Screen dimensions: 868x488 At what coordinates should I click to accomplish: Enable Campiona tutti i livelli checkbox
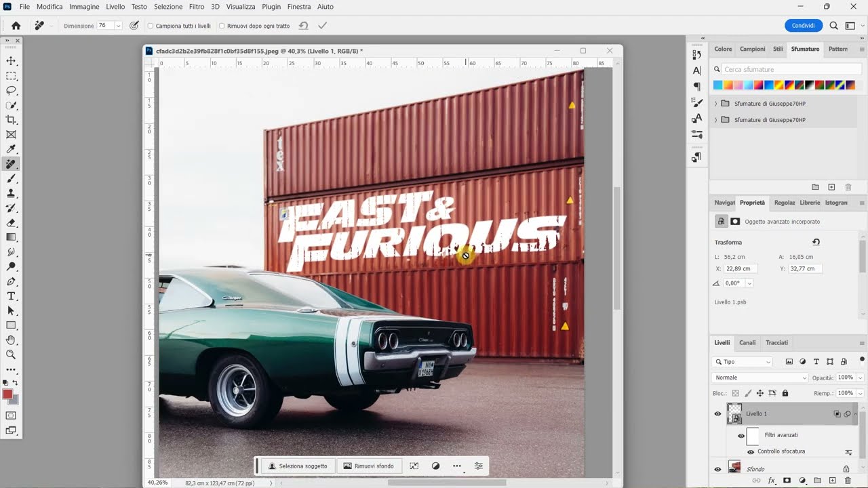point(151,26)
